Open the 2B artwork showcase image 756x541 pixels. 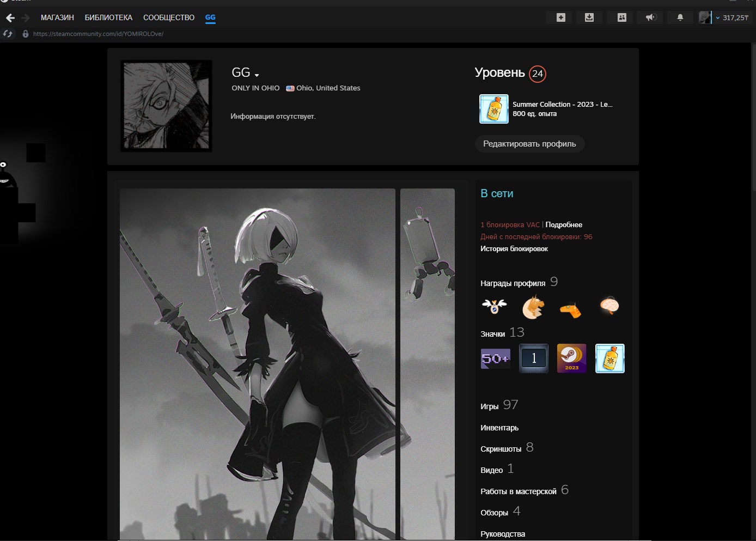point(258,364)
